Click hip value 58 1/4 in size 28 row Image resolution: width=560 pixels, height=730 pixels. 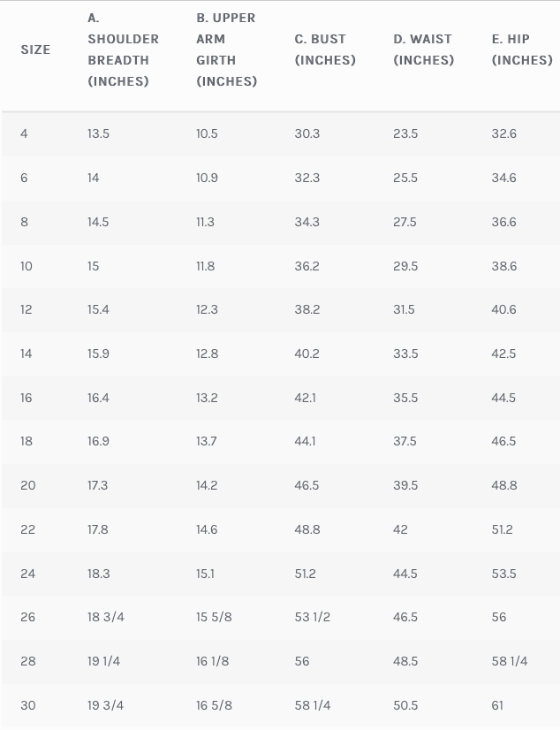tap(510, 661)
